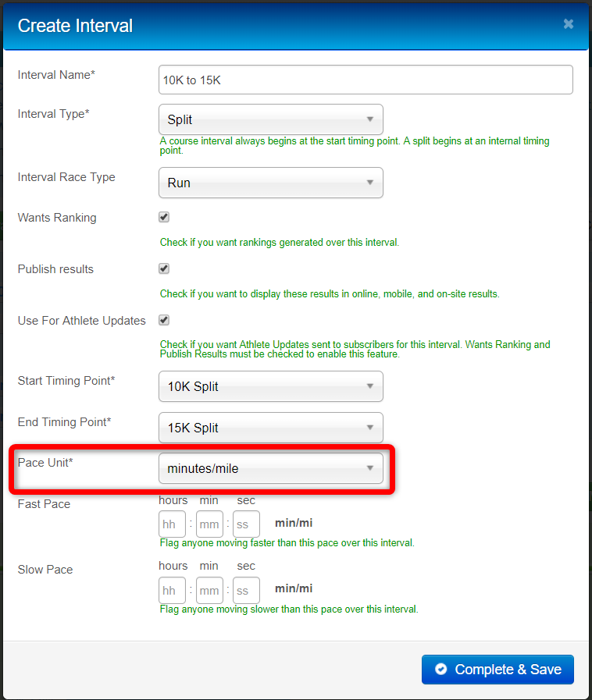Click the Fast Pace minutes field
The height and width of the screenshot is (700, 592).
coord(209,524)
